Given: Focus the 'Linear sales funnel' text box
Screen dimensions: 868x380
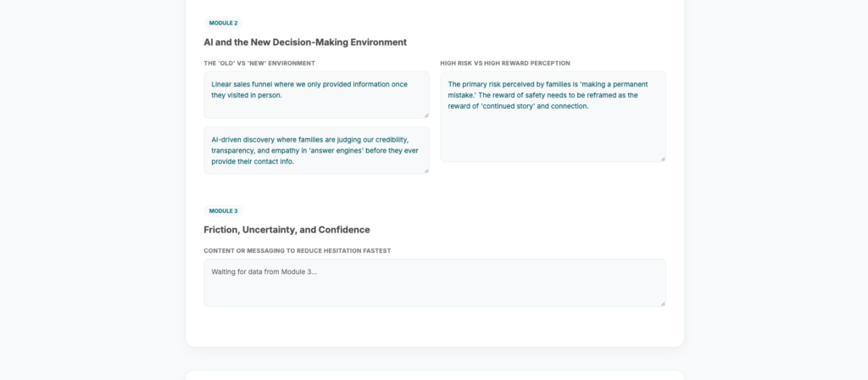Looking at the screenshot, I should point(316,95).
